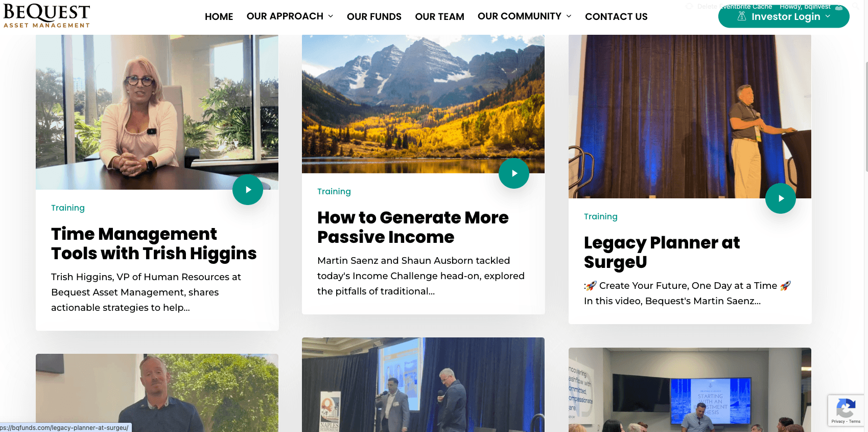The height and width of the screenshot is (432, 868).
Task: Click the investor icon in Login button
Action: (x=742, y=16)
